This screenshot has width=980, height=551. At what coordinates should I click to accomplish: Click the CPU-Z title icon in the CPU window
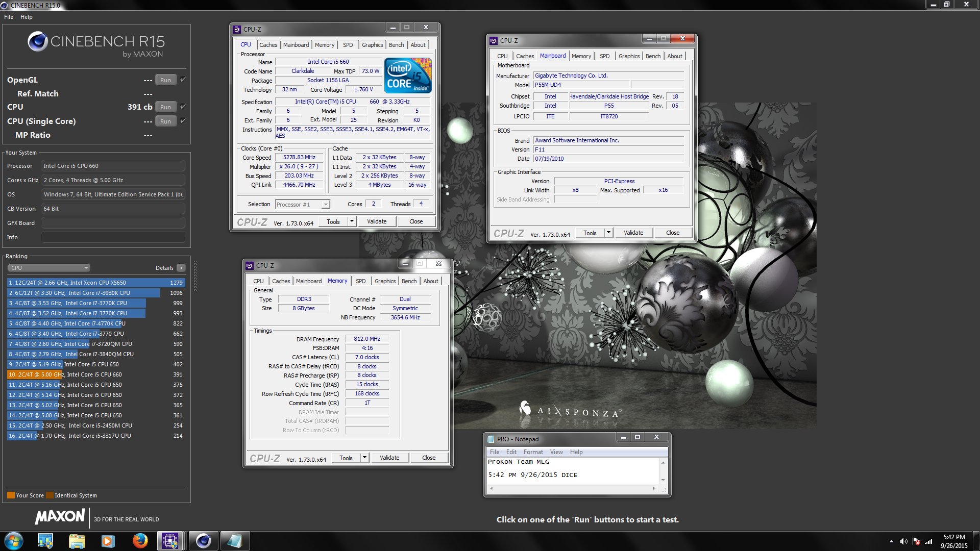(x=237, y=30)
